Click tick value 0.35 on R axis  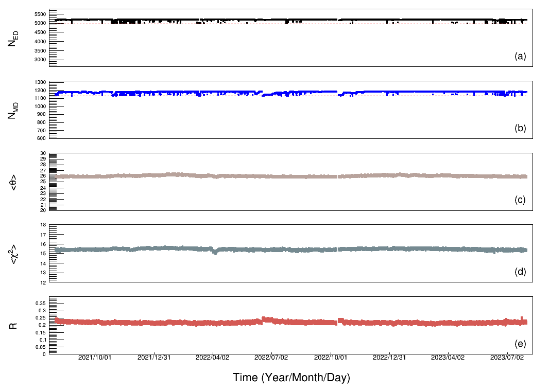pyautogui.click(x=41, y=303)
